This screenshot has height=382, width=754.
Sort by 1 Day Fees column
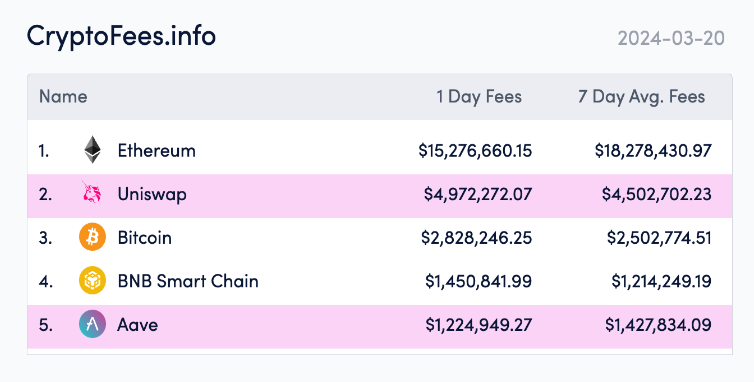pyautogui.click(x=479, y=97)
